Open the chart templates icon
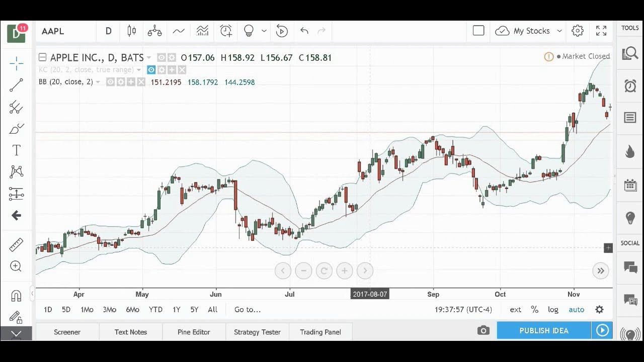The image size is (644, 362). (202, 31)
